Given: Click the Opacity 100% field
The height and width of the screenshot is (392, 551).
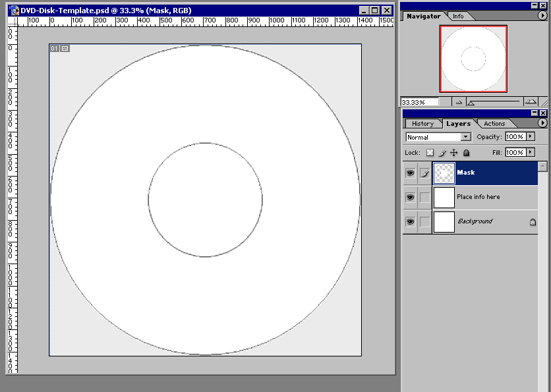Looking at the screenshot, I should point(515,136).
